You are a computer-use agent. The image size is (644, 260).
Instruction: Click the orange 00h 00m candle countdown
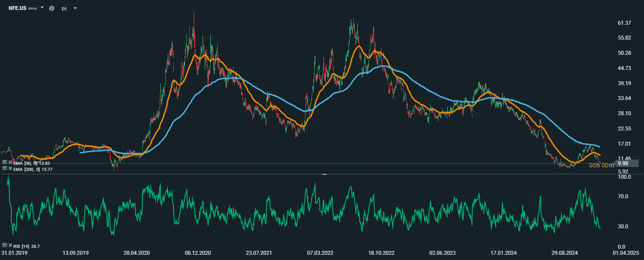[601, 165]
